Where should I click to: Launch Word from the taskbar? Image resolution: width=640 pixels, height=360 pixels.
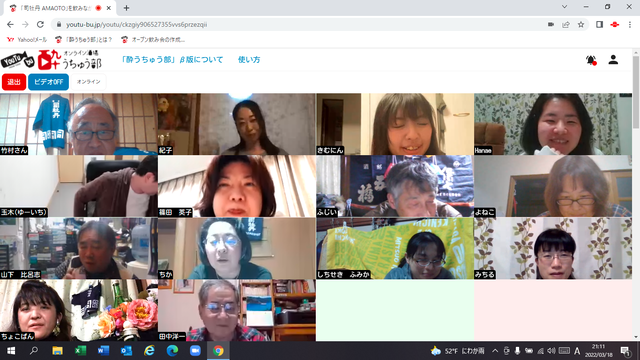pyautogui.click(x=103, y=351)
